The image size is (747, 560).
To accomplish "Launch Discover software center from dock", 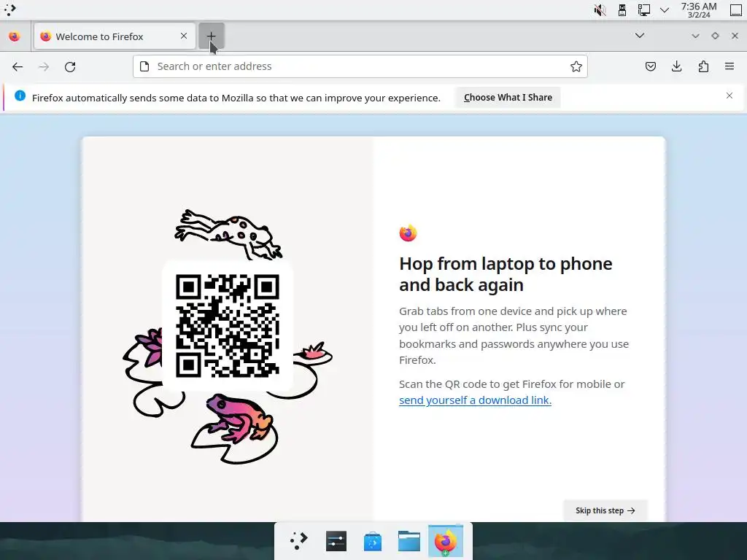I will pyautogui.click(x=373, y=541).
